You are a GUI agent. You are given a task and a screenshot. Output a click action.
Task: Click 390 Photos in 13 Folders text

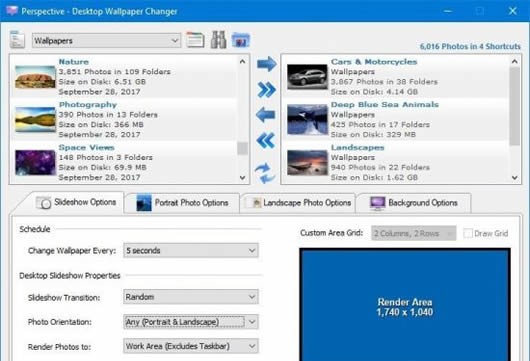[x=108, y=115]
